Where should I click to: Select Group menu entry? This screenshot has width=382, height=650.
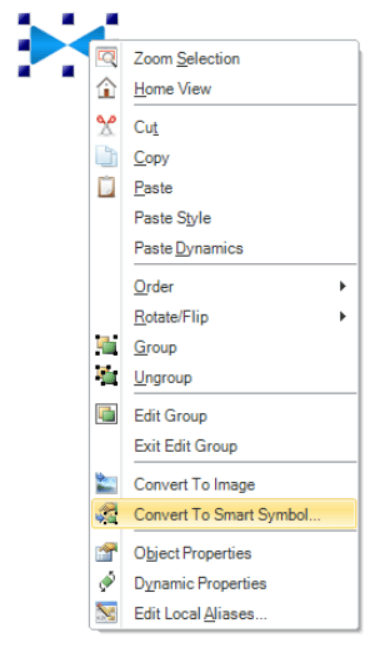click(224, 347)
